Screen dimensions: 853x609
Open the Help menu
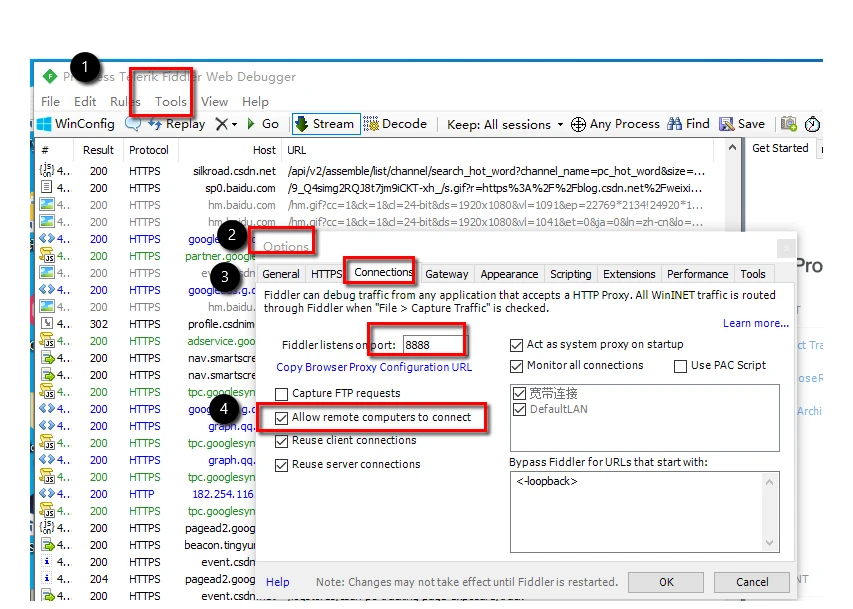255,102
